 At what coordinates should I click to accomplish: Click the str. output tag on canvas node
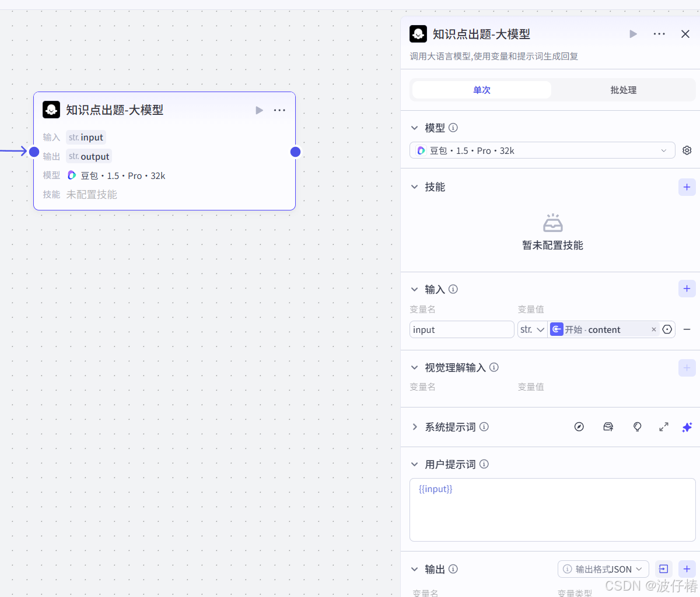[x=89, y=157]
